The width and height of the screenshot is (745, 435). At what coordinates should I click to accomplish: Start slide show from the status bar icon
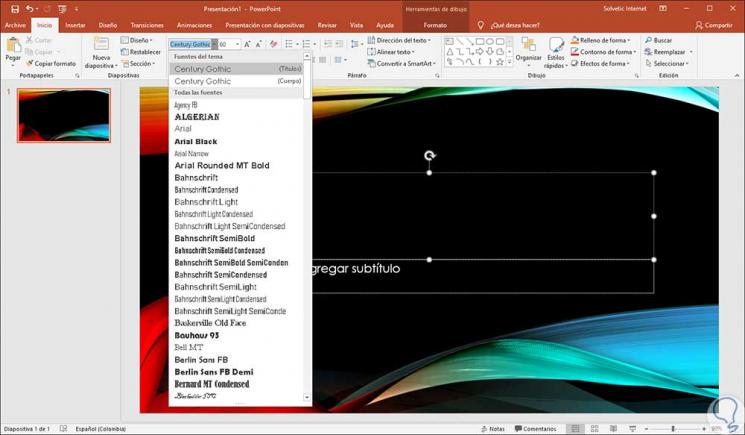pos(632,428)
